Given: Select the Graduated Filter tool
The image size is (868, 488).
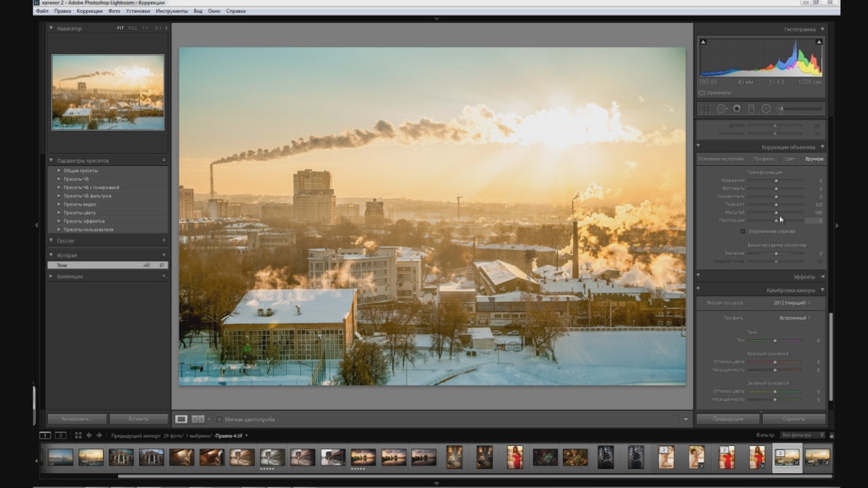Looking at the screenshot, I should click(x=751, y=108).
